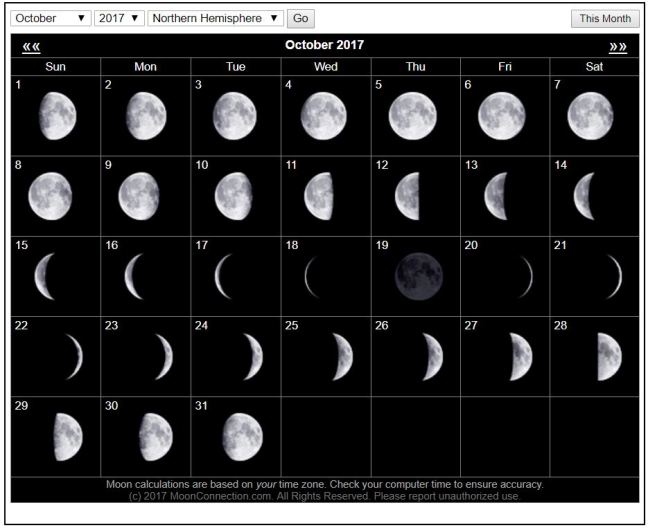Open the month dropdown showing October

click(50, 18)
